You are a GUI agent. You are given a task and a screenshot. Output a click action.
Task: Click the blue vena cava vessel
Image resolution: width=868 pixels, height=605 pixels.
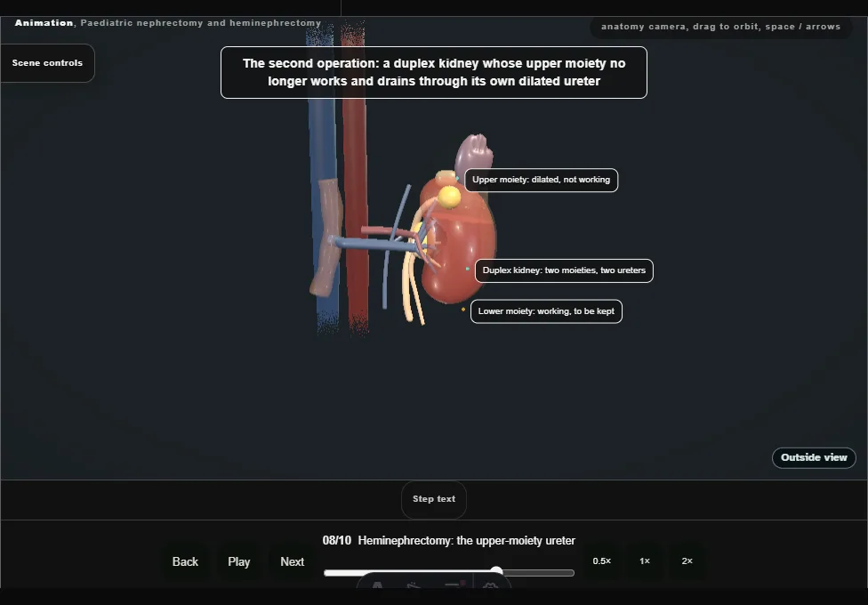(x=322, y=139)
